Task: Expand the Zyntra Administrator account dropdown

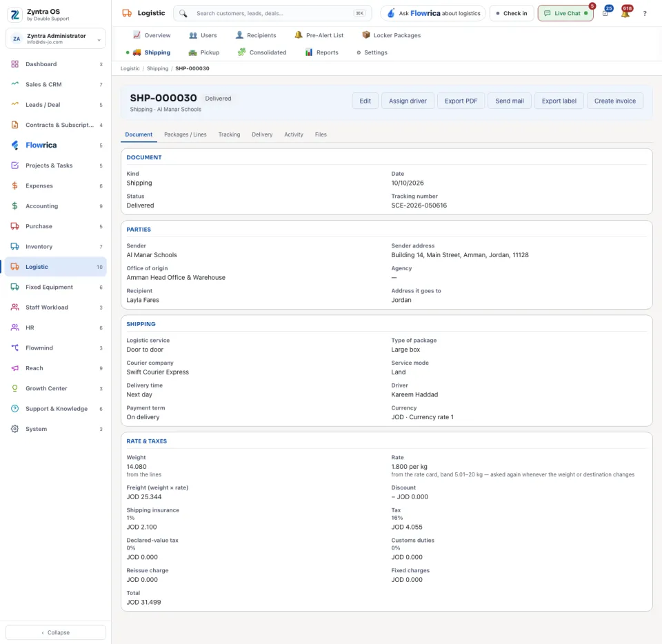Action: 56,39
